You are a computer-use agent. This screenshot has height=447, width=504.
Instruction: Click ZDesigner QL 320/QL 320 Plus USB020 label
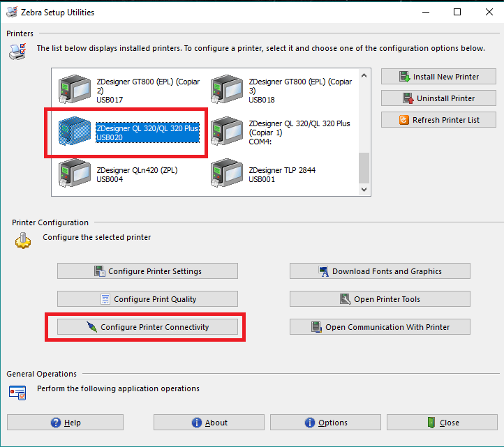point(147,132)
